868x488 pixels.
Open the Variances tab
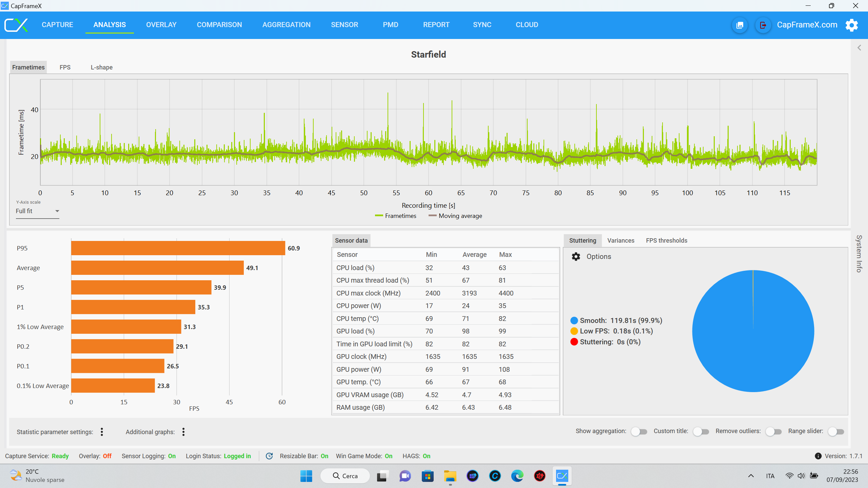pos(621,241)
